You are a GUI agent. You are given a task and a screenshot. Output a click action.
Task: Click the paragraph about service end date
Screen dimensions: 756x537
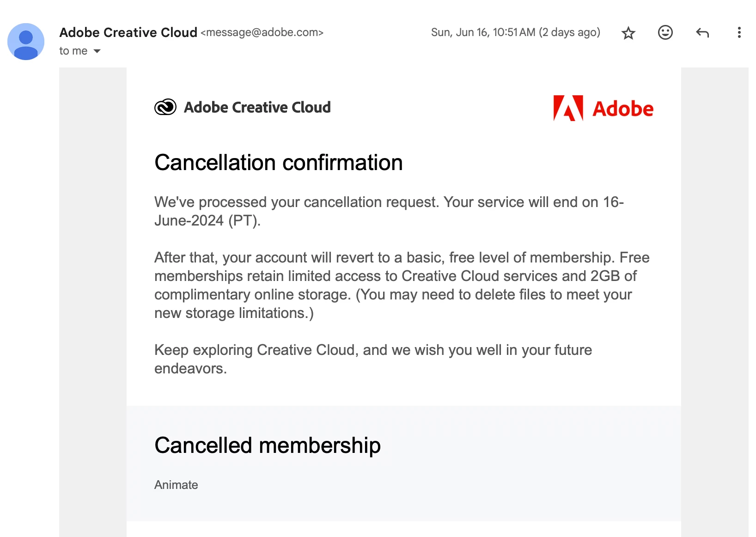(x=388, y=211)
